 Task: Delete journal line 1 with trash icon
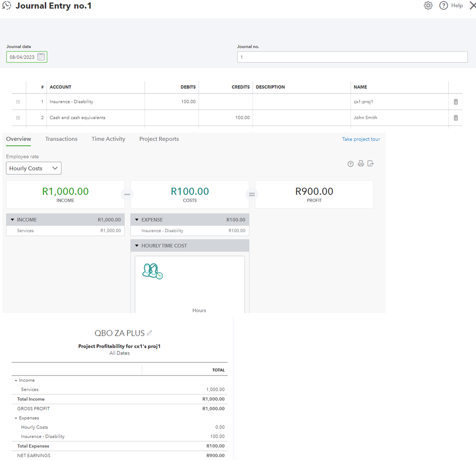456,102
